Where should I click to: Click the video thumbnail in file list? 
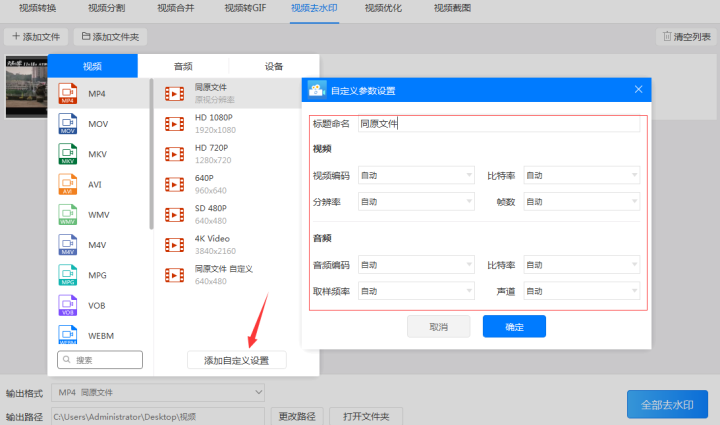[x=27, y=87]
